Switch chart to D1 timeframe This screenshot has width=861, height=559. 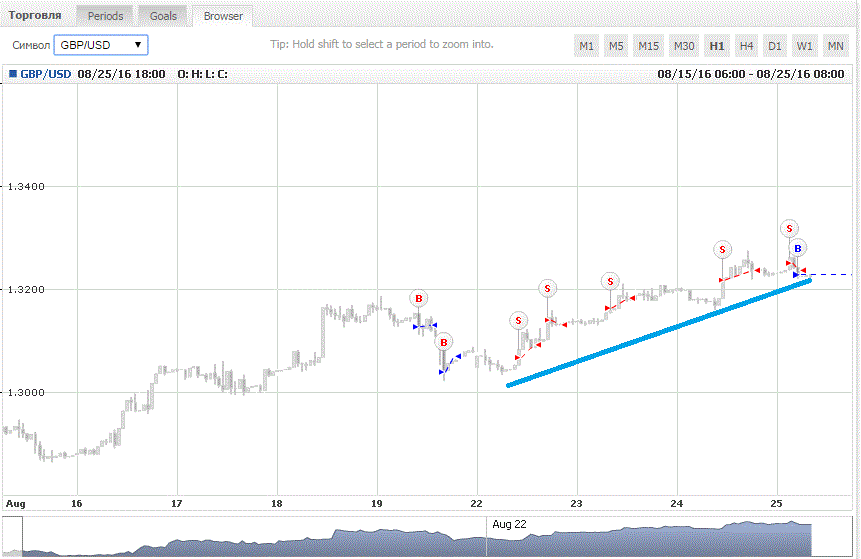775,46
